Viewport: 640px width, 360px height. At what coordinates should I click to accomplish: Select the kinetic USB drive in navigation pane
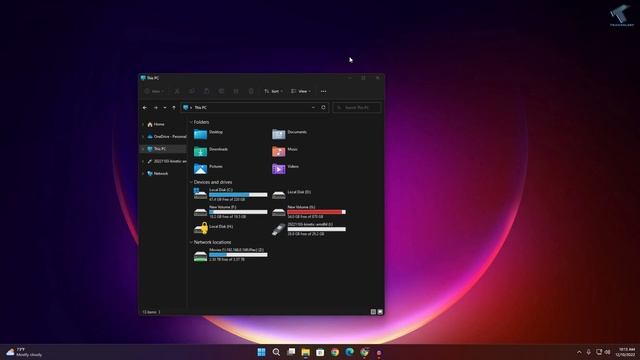click(163, 161)
